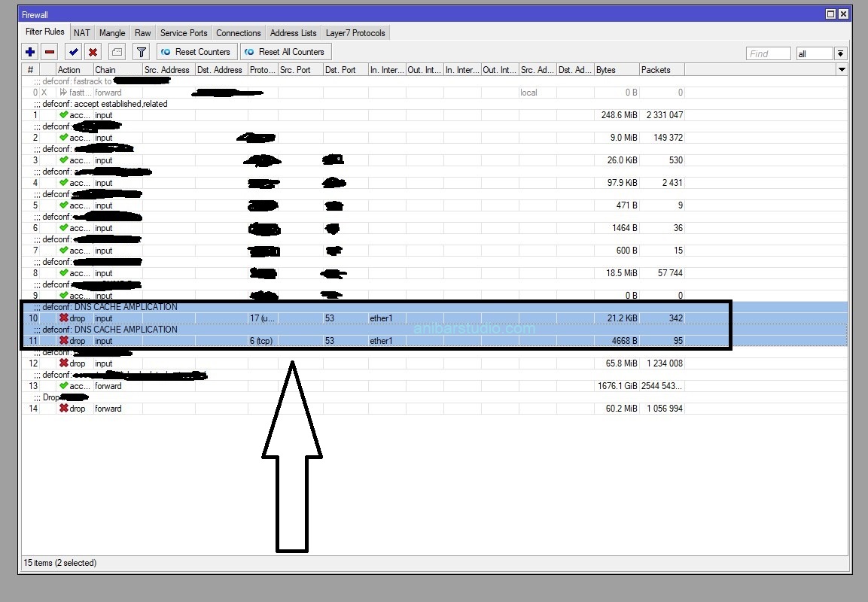868x602 pixels.
Task: Switch to the Filter Rules tab
Action: (x=45, y=32)
